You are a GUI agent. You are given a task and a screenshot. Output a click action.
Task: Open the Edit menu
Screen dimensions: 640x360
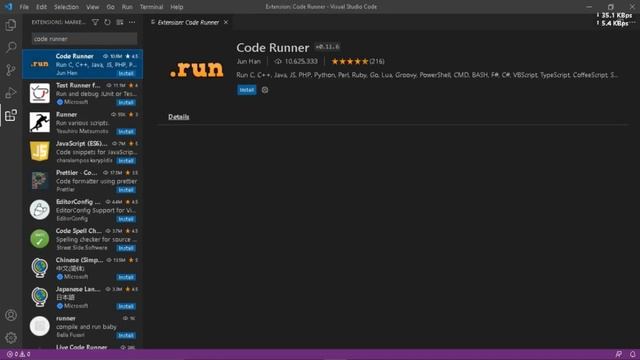tap(41, 7)
